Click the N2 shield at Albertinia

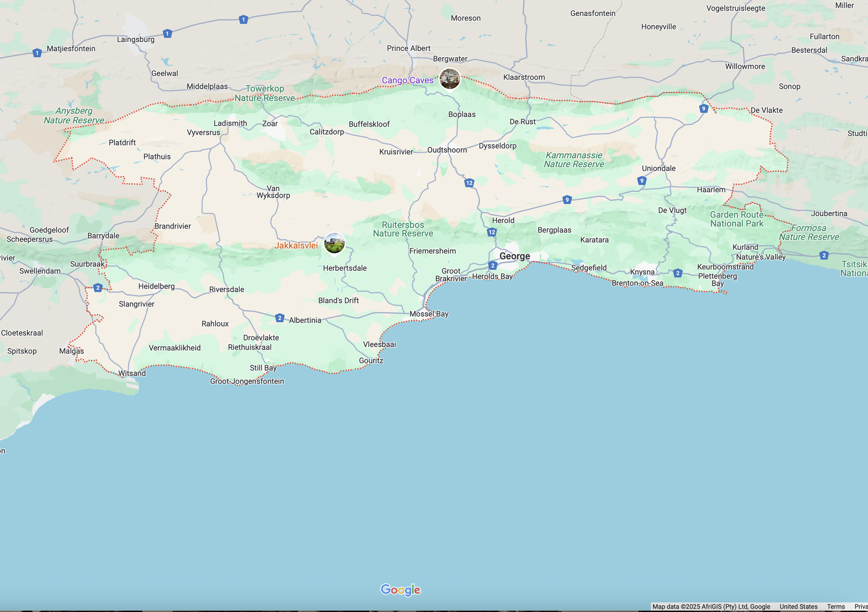coord(279,318)
